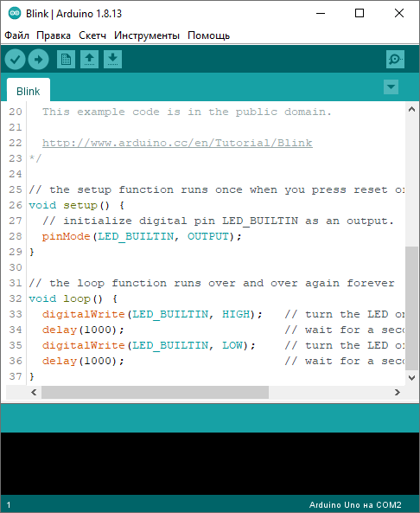The width and height of the screenshot is (420, 513).
Task: Click inside the black console output area
Action: pos(210,464)
